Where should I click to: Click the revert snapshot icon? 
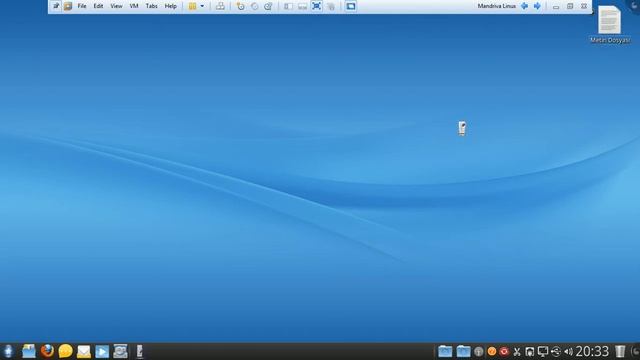254,6
